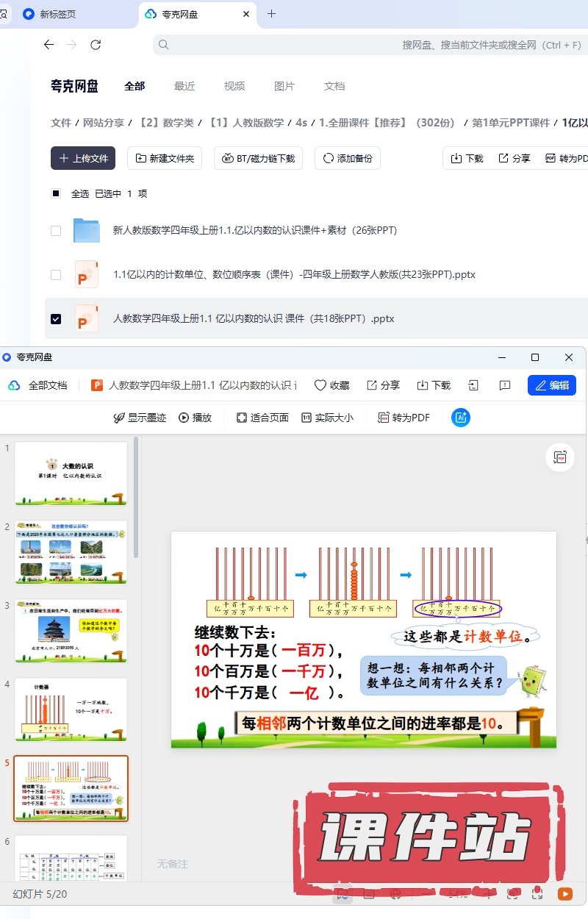Viewport: 588px width, 919px height.
Task: Switch to the 文档 tab
Action: point(334,86)
